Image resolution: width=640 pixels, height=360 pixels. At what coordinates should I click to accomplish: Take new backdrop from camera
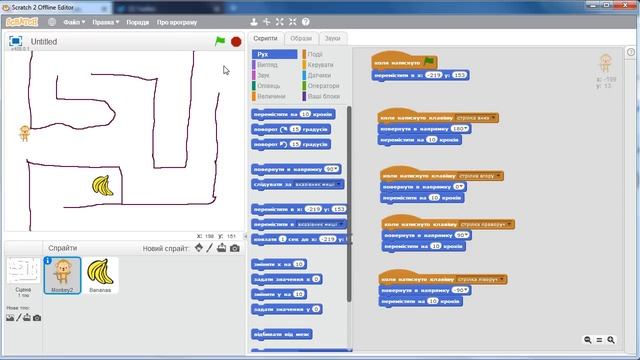[x=37, y=318]
